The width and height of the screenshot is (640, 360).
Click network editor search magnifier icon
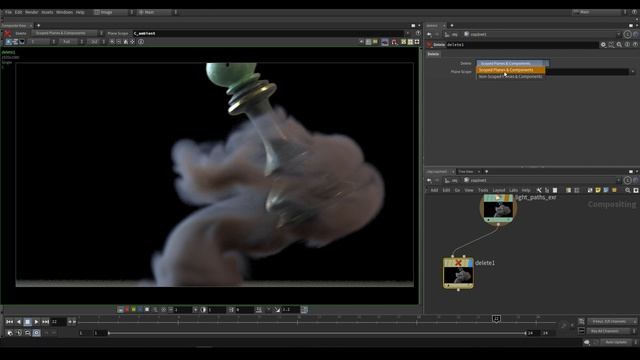point(628,190)
